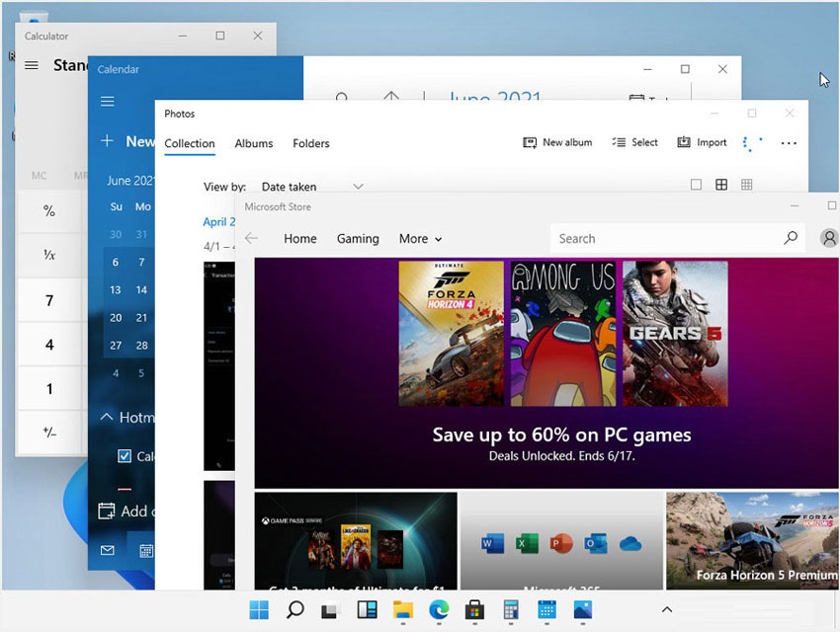The image size is (840, 632).
Task: Open Forza Horizon 5 Premium tile
Action: tap(753, 541)
